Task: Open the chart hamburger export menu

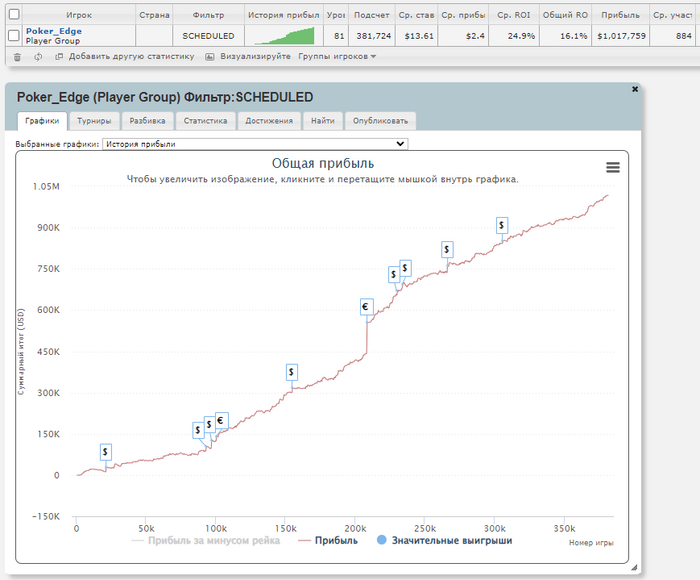Action: click(612, 167)
